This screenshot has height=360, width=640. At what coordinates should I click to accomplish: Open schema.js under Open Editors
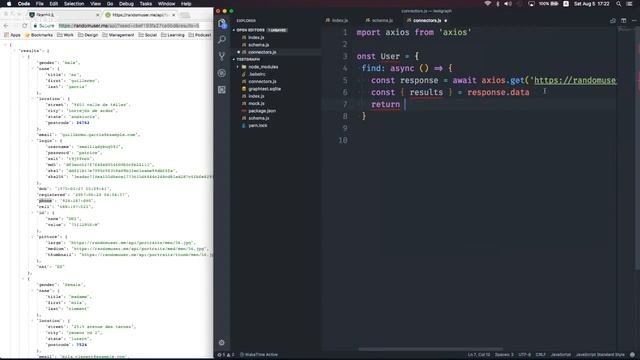pos(258,45)
